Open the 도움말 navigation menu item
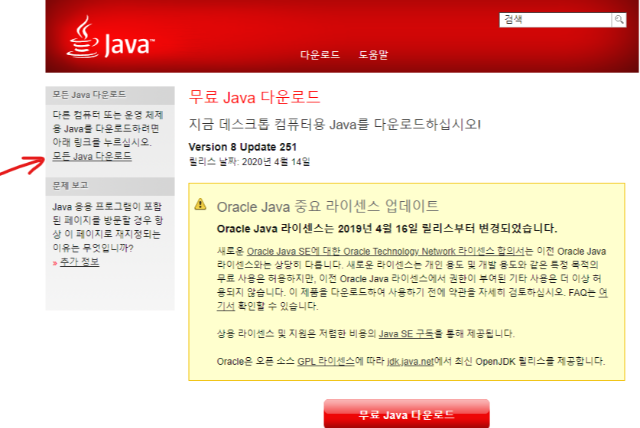 click(x=373, y=55)
